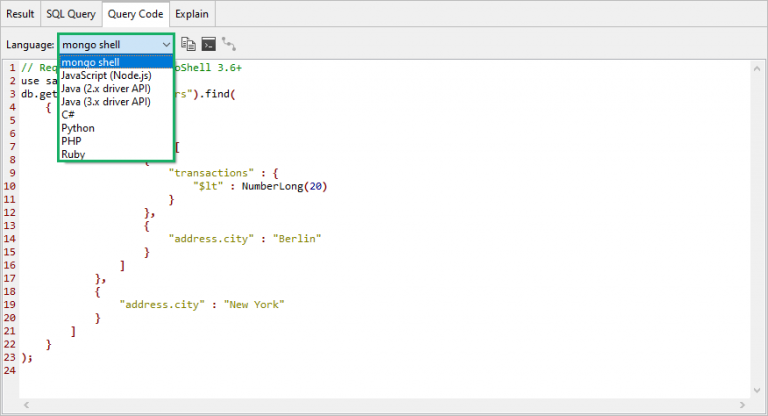Click the horizontal scrollbar left arrow

pos(27,407)
